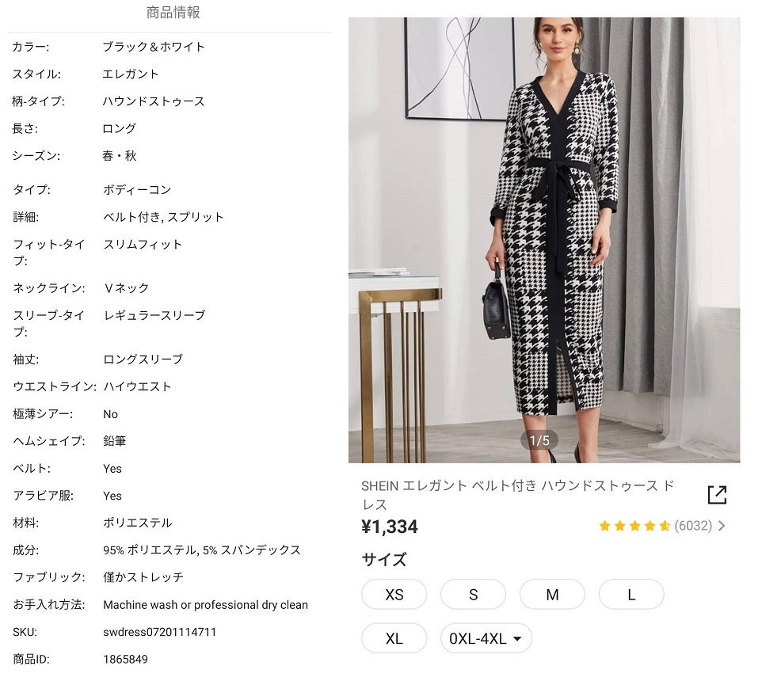Open the houndstooth dress product photo

(544, 238)
